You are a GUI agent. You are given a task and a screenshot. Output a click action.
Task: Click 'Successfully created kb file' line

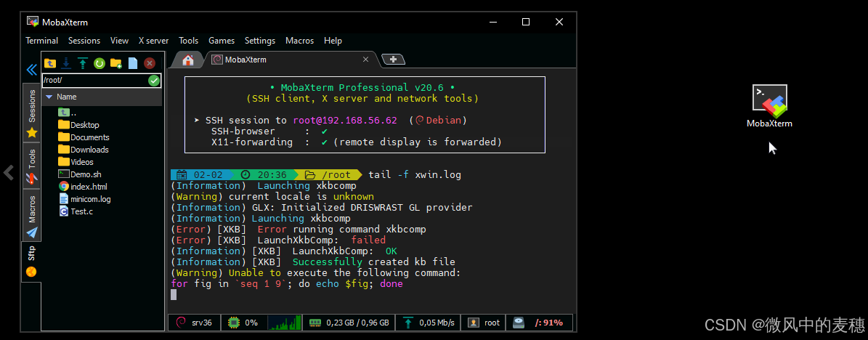click(313, 262)
